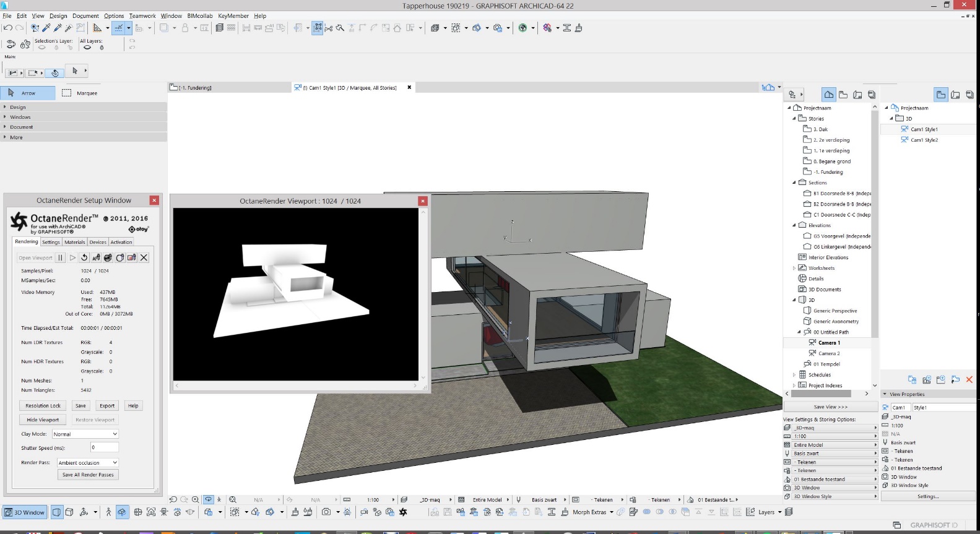Click Hide Viewport button
Screen dimensions: 980x534
(43, 420)
